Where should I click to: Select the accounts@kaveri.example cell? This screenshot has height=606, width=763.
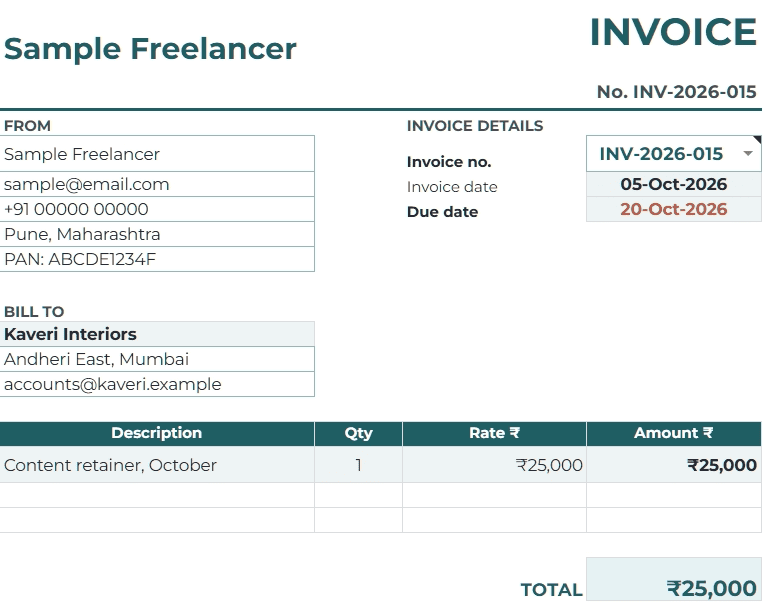click(157, 384)
